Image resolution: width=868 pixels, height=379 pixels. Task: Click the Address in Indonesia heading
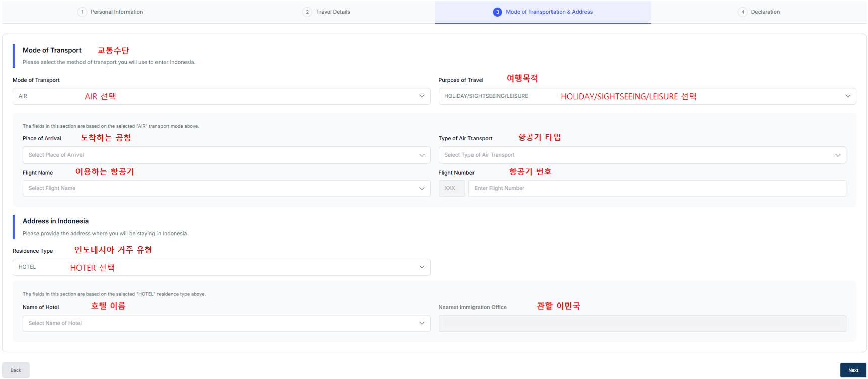tap(55, 221)
